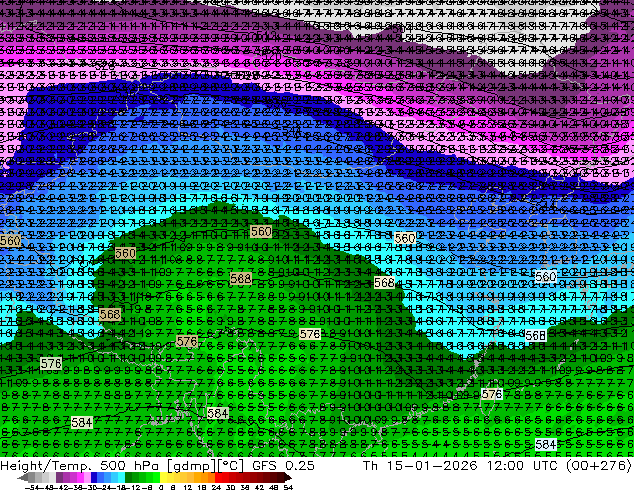Click the date '15-01-2026'

pyautogui.click(x=432, y=466)
